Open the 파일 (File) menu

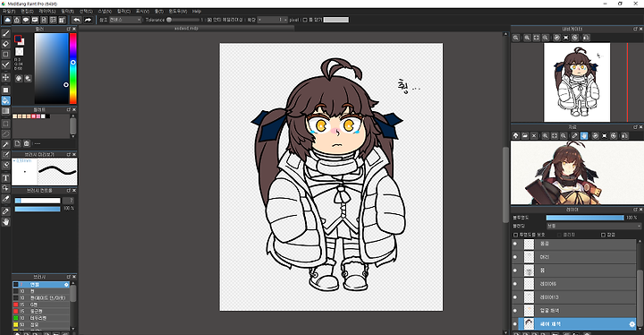coord(9,12)
